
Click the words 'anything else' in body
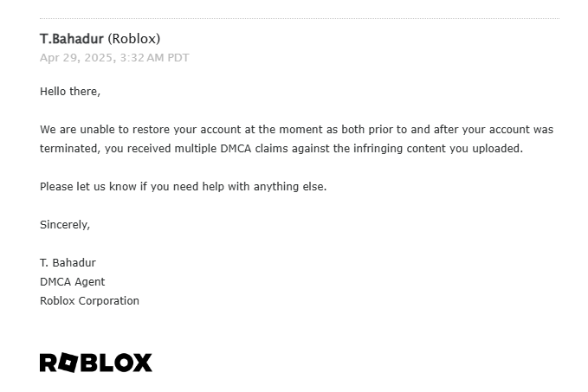coord(290,187)
